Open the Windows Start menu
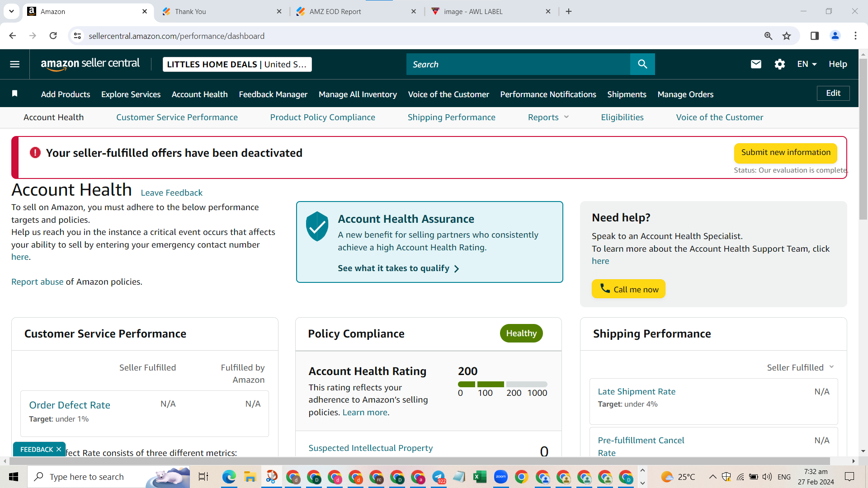Image resolution: width=868 pixels, height=488 pixels. click(14, 477)
